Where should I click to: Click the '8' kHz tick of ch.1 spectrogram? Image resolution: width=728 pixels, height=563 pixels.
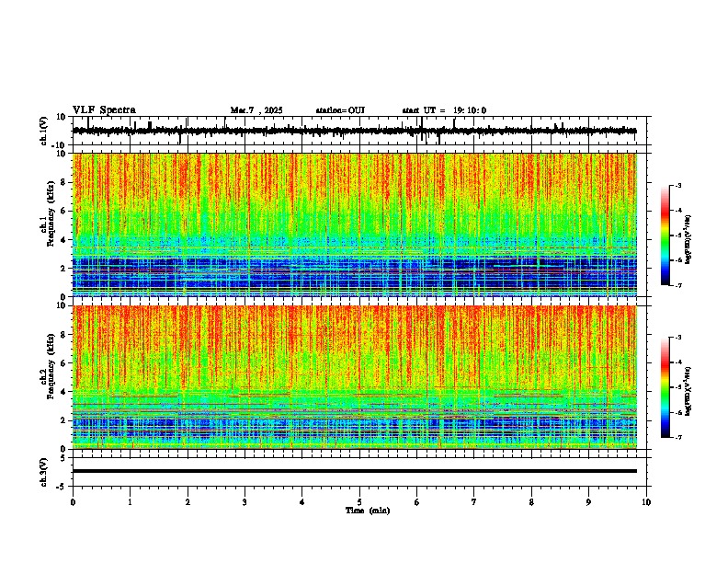[x=64, y=182]
